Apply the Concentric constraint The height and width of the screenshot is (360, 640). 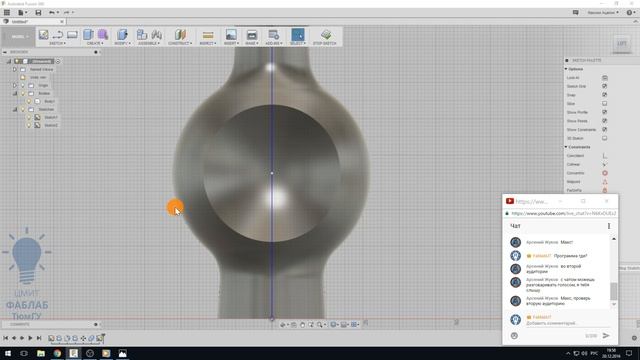(604, 173)
